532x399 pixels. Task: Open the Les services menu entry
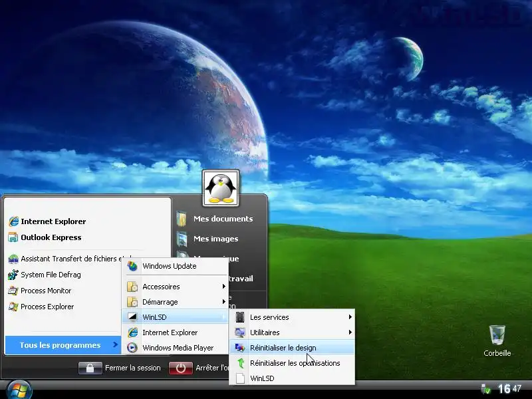point(292,317)
